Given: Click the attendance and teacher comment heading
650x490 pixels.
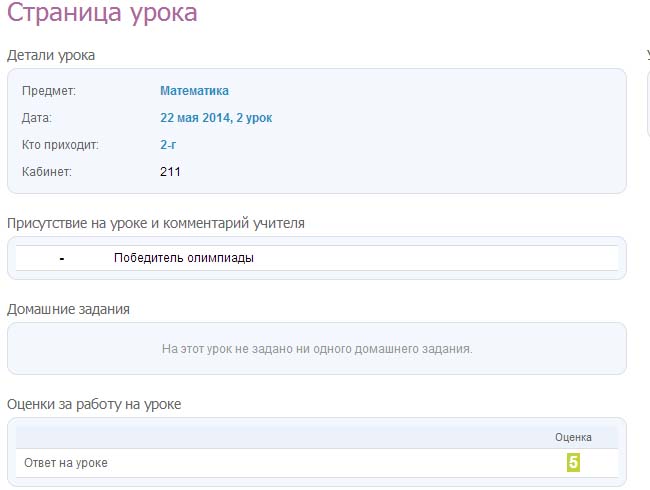Looking at the screenshot, I should pyautogui.click(x=156, y=223).
